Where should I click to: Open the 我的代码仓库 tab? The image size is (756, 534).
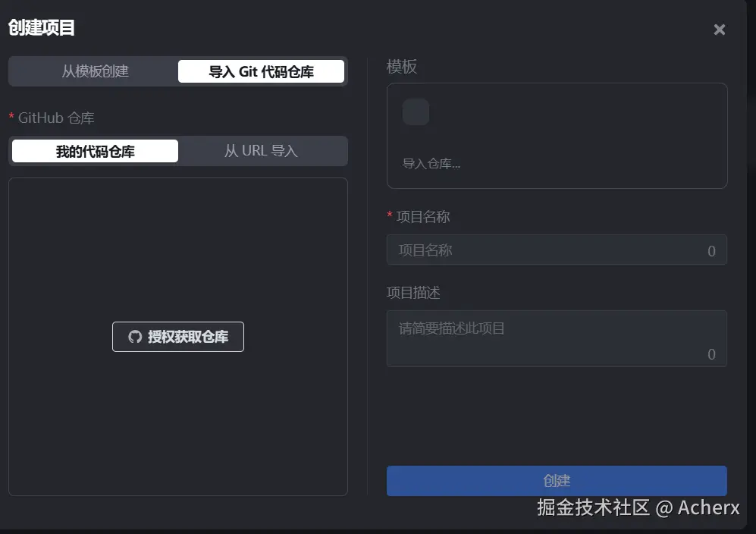click(x=96, y=151)
